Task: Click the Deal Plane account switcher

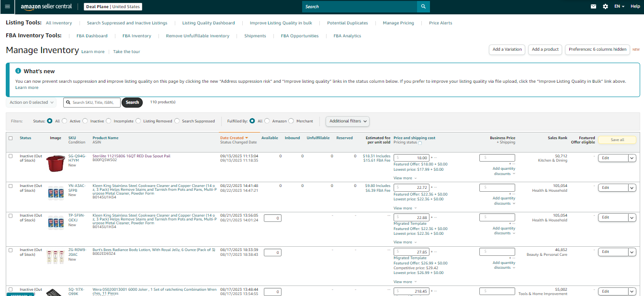Action: (x=113, y=7)
